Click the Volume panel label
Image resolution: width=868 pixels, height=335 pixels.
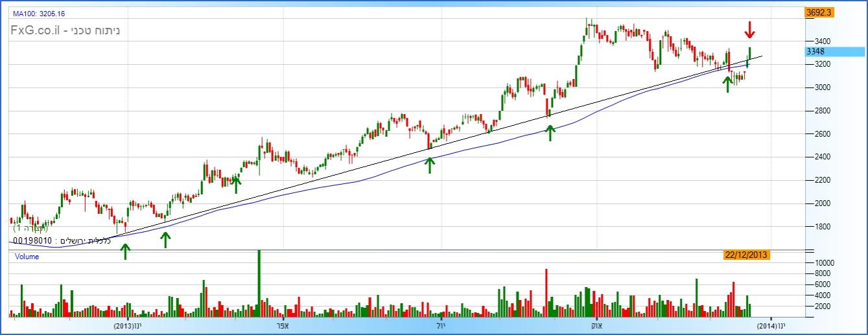[x=27, y=257]
